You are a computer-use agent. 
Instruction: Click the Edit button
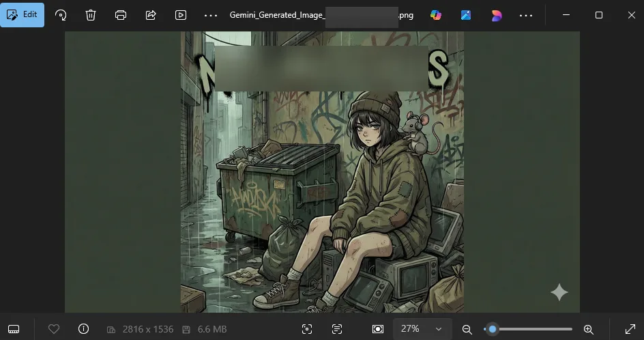pos(22,15)
